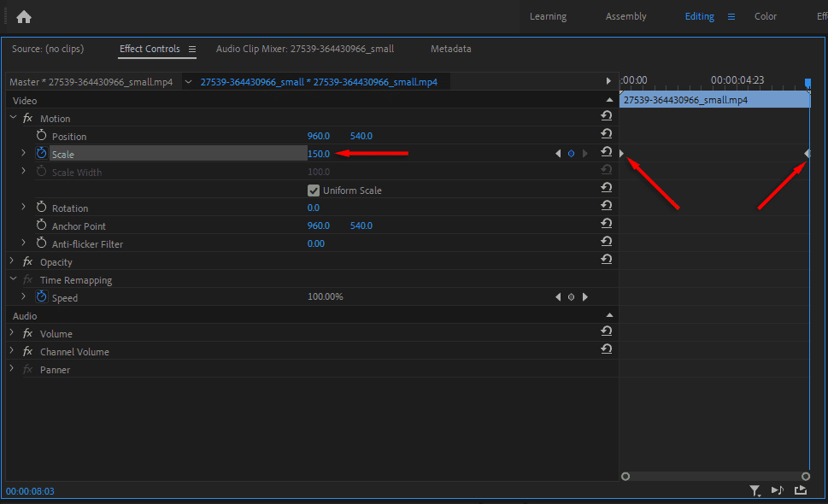Add a Speed keyframe for Time Remapping
Screen dimensions: 828x504
coord(570,296)
